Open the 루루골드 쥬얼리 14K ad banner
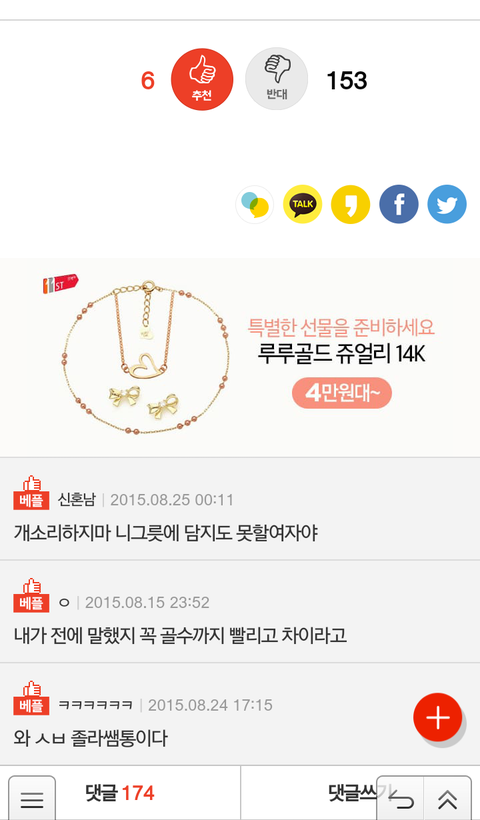The height and width of the screenshot is (820, 480). tap(240, 357)
